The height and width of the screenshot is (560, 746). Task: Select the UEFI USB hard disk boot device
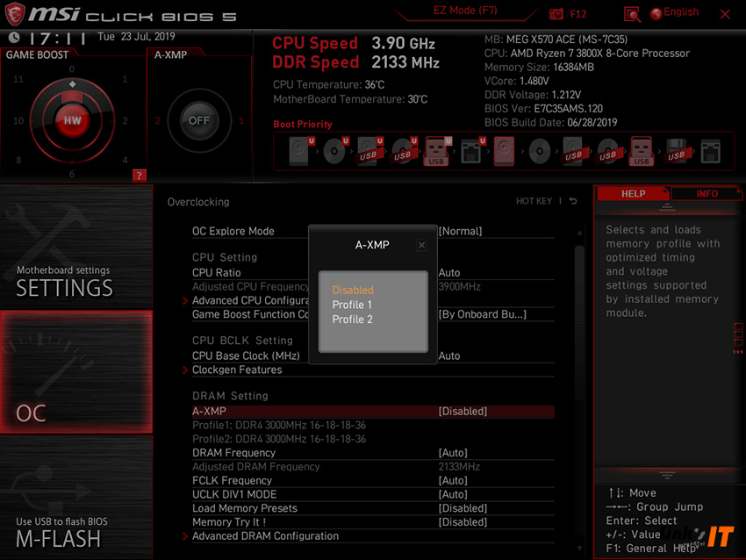click(369, 151)
